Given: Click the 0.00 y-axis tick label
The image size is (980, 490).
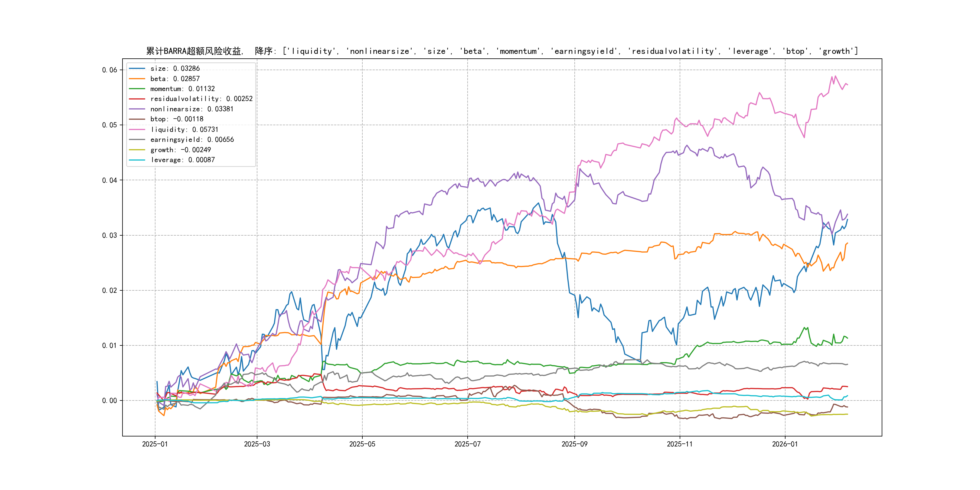Looking at the screenshot, I should tap(109, 400).
